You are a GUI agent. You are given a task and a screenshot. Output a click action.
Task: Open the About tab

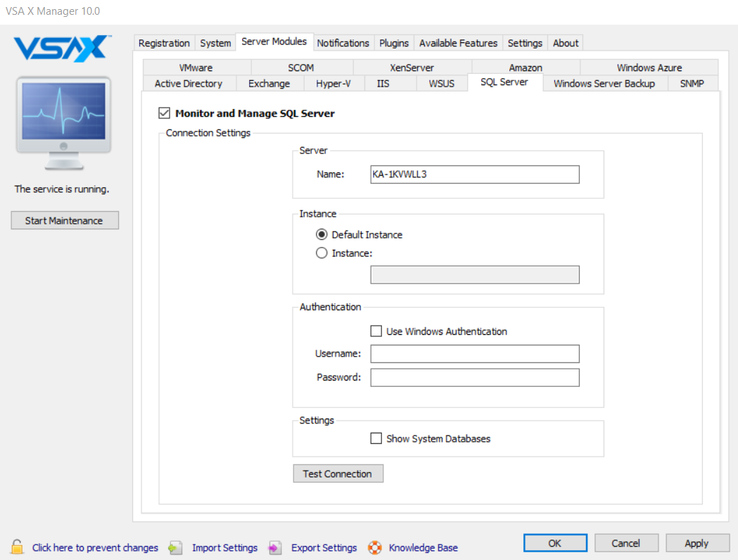tap(566, 44)
